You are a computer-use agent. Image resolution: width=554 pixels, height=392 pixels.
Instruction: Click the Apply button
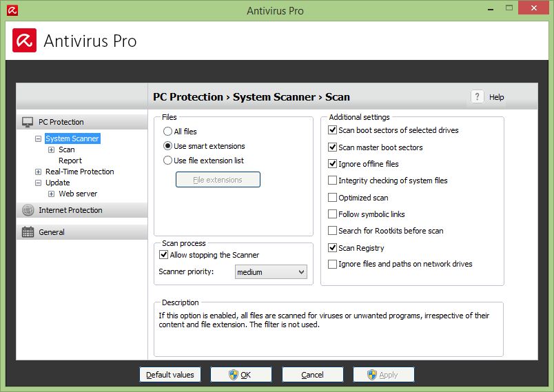[383, 375]
